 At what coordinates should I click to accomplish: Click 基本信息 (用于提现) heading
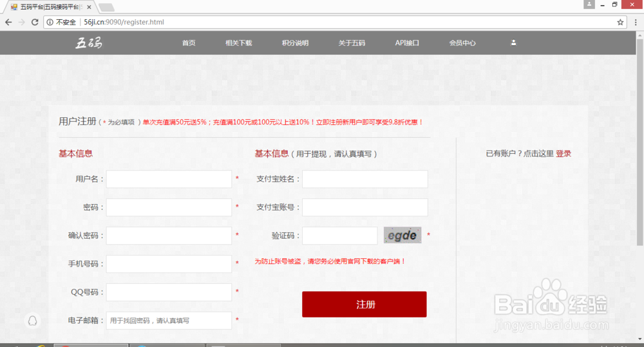(316, 154)
